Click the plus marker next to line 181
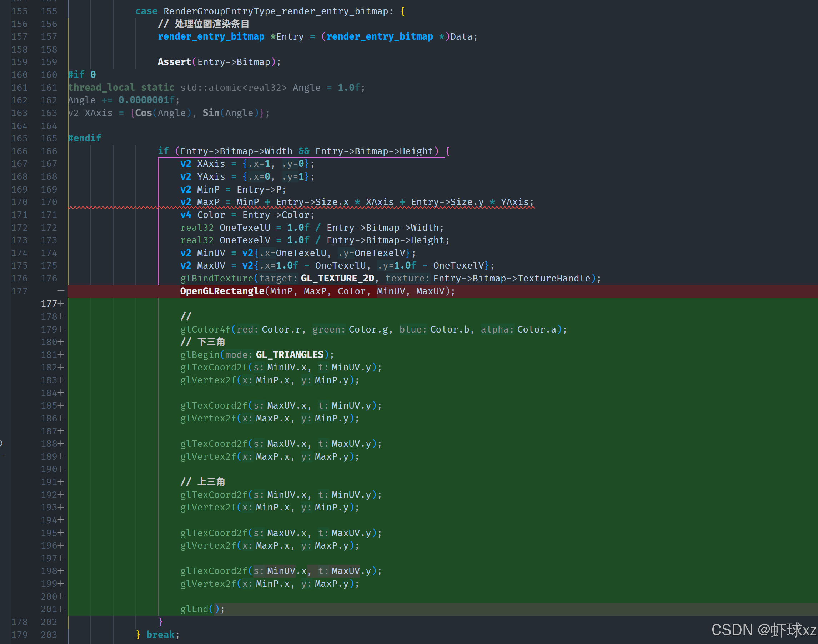Viewport: 818px width, 644px height. click(61, 355)
